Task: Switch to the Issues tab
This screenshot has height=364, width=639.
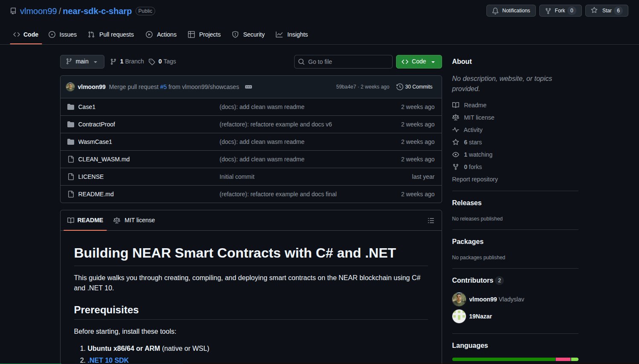Action: click(x=63, y=34)
